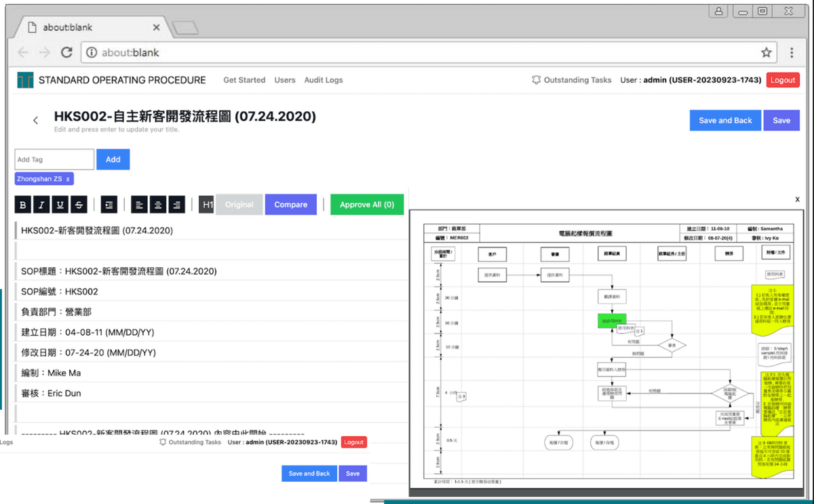Toggle underline text formatting
This screenshot has height=504, width=814.
60,205
